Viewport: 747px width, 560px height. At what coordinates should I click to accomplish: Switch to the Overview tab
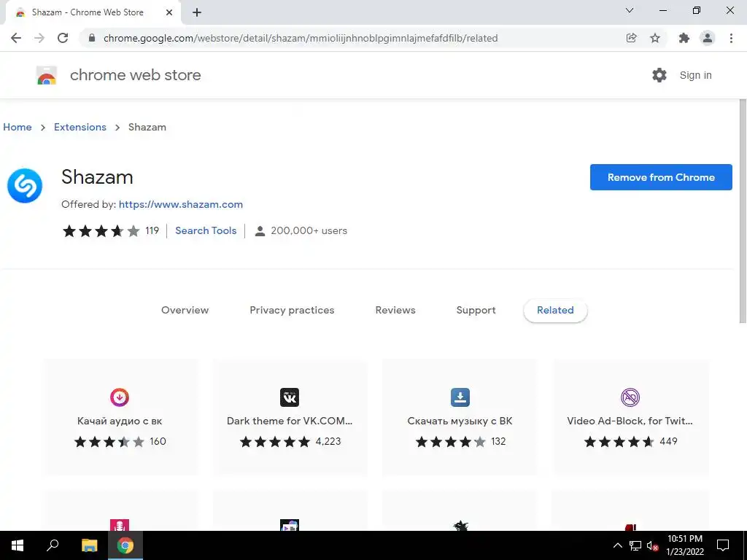click(185, 310)
